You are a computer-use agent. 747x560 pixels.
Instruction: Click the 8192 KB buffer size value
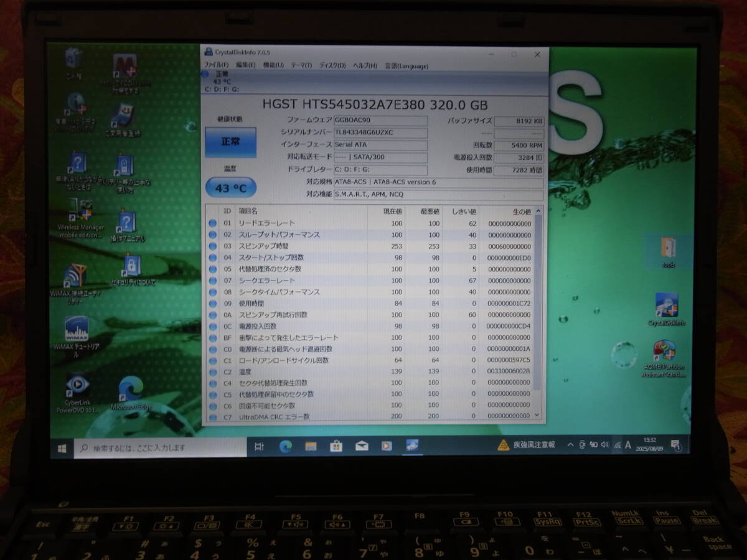click(519, 121)
